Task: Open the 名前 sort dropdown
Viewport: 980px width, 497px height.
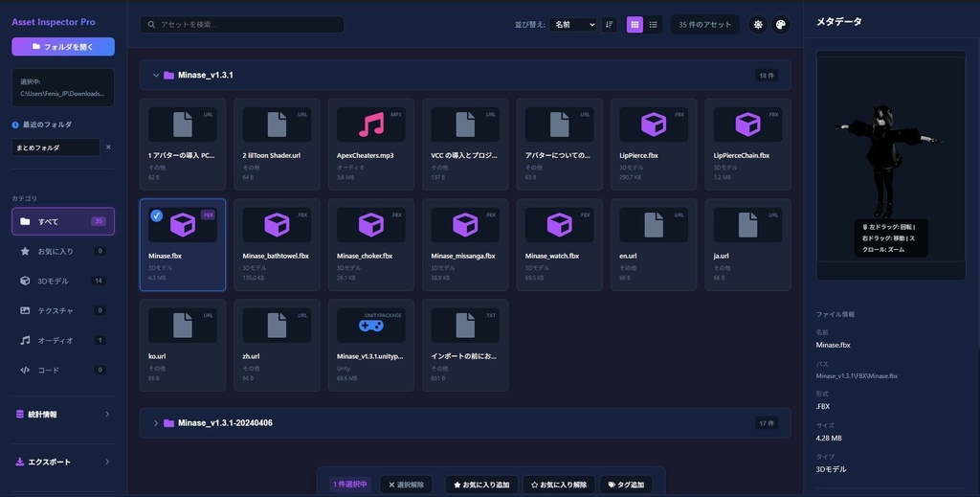Action: (x=572, y=24)
